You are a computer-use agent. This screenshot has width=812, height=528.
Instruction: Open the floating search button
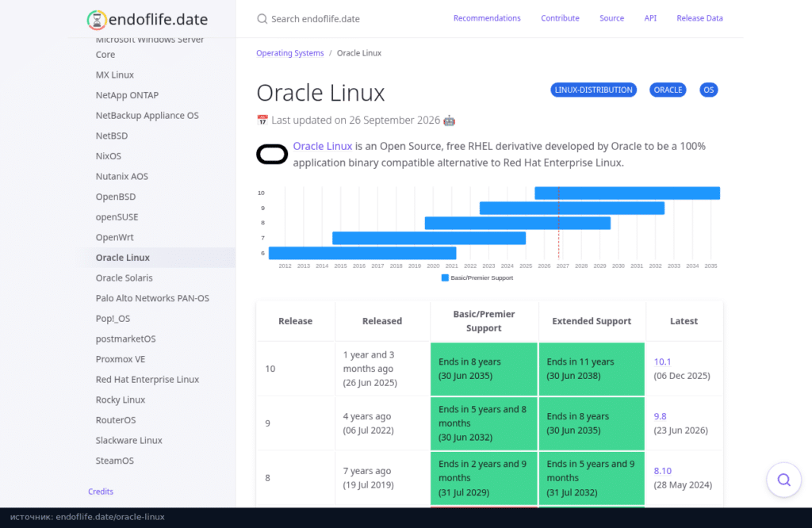(x=783, y=480)
